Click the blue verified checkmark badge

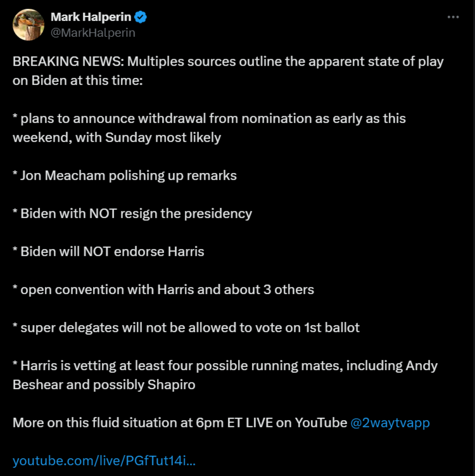(140, 17)
